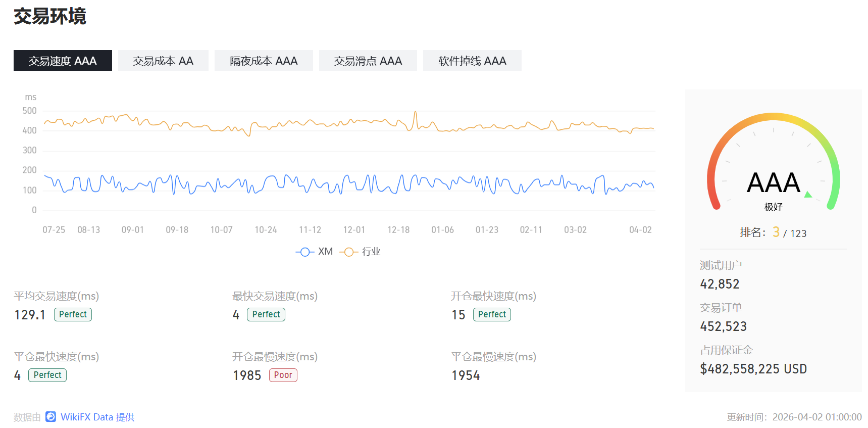
Task: Toggle the 行业 series in chart legend
Action: tap(360, 252)
